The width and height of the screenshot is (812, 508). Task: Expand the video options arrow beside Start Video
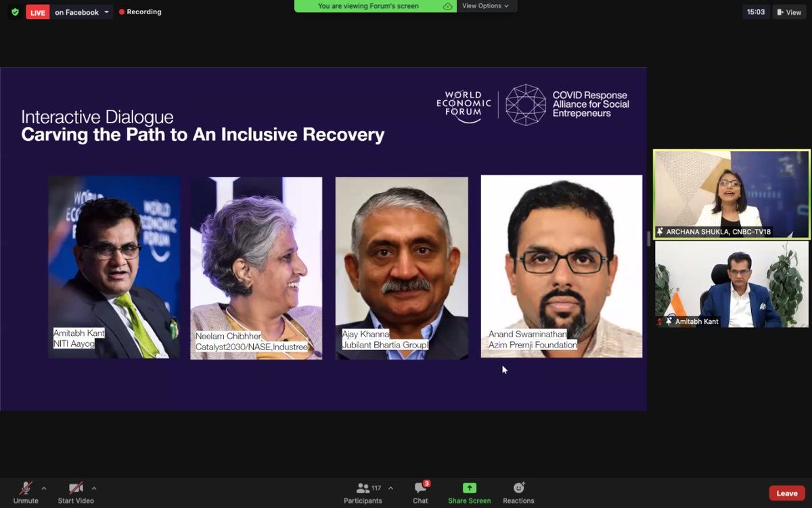click(x=94, y=488)
